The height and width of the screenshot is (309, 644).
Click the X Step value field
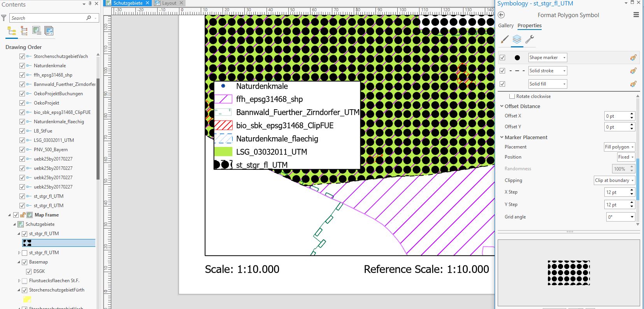pyautogui.click(x=617, y=192)
